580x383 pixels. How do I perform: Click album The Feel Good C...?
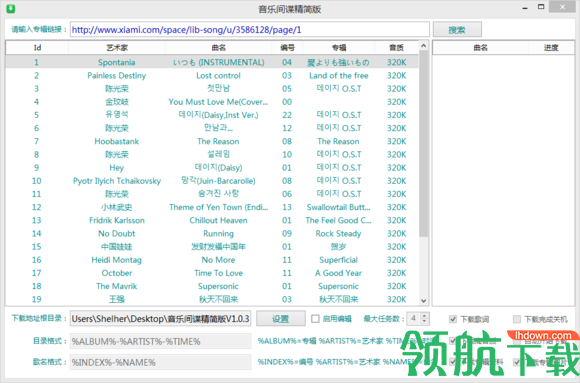338,220
